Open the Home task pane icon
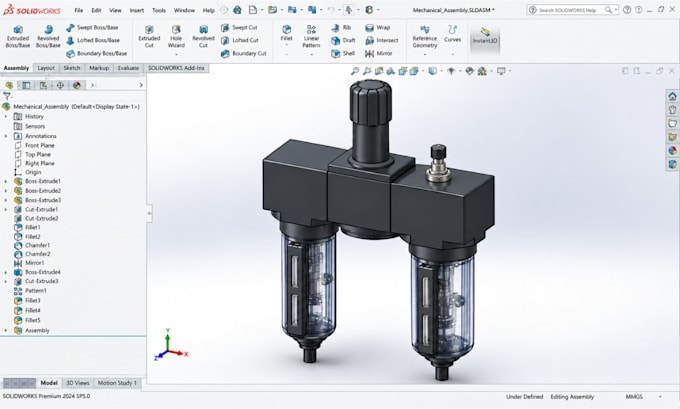This screenshot has height=409, width=680. 672,96
